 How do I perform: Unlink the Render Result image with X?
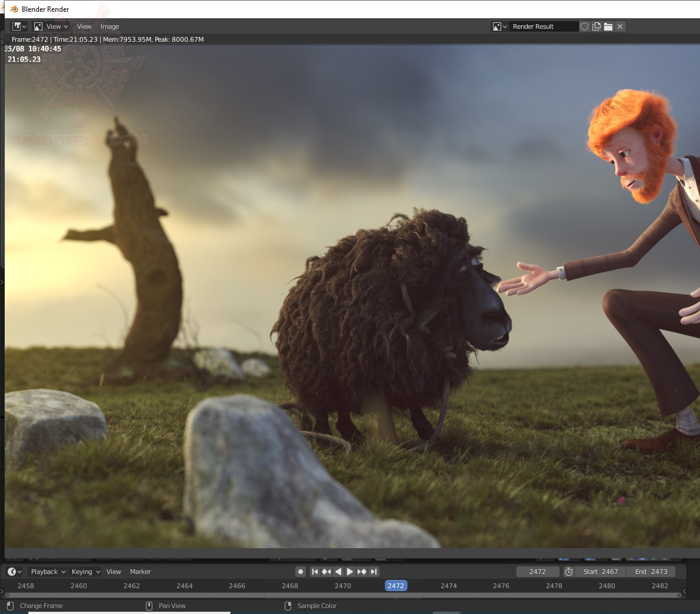620,26
